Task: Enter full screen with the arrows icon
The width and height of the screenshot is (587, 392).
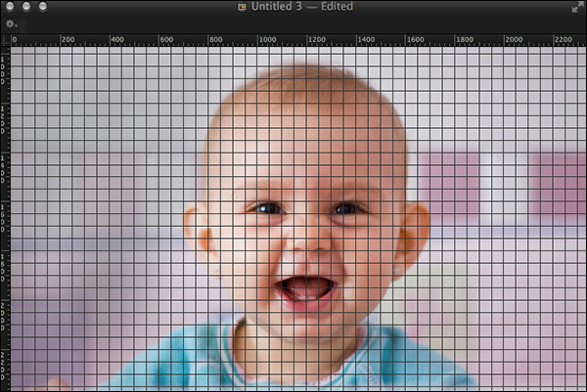Action: point(577,8)
